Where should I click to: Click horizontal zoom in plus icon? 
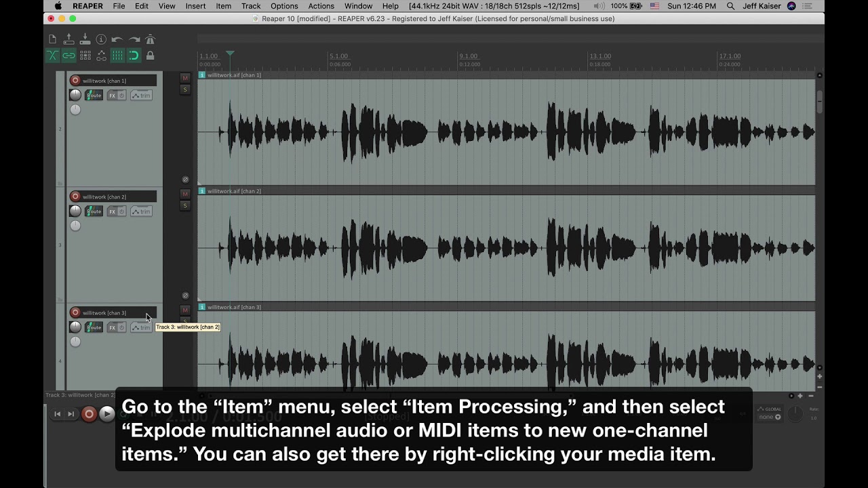tap(800, 396)
